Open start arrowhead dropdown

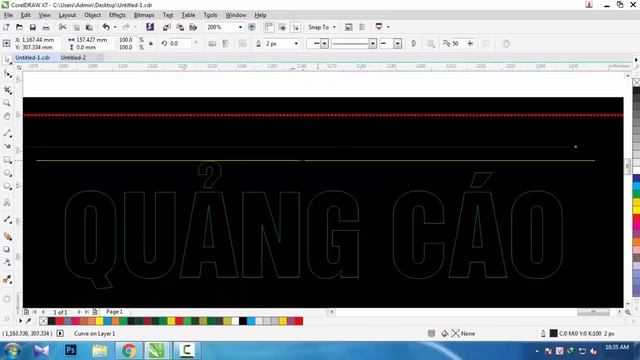click(324, 43)
